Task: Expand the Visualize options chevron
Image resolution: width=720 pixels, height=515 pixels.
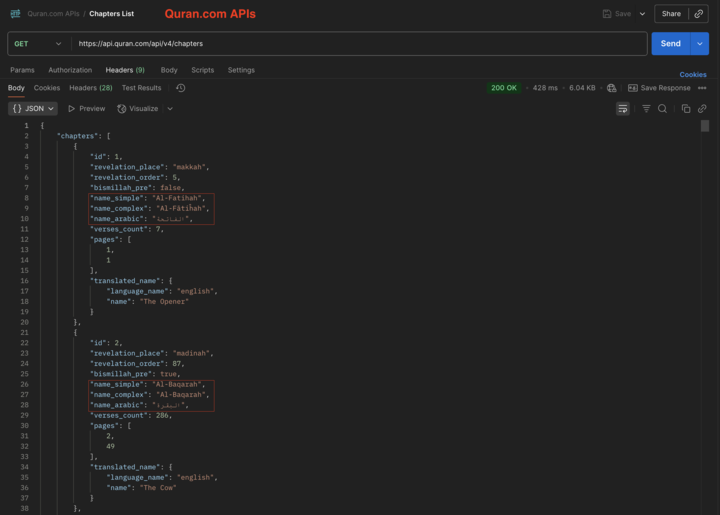Action: tap(170, 108)
